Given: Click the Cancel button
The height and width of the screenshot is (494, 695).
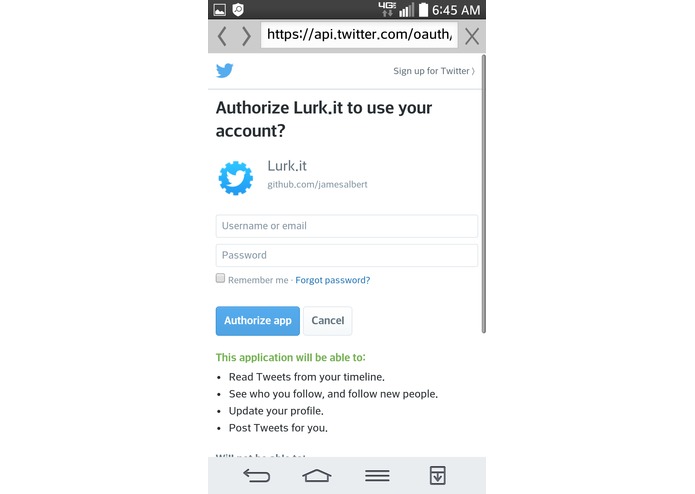Looking at the screenshot, I should [x=328, y=321].
